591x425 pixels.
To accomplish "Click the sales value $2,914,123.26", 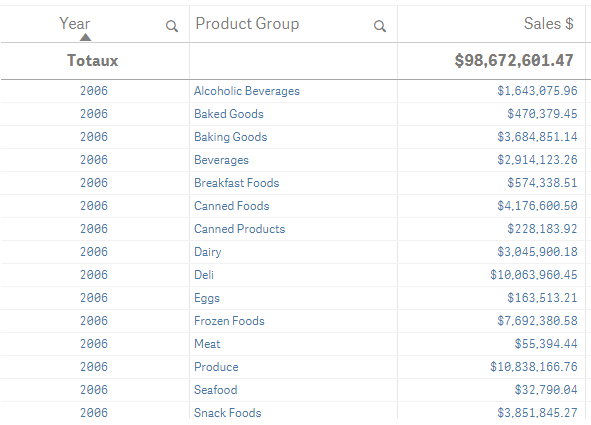I will (537, 160).
